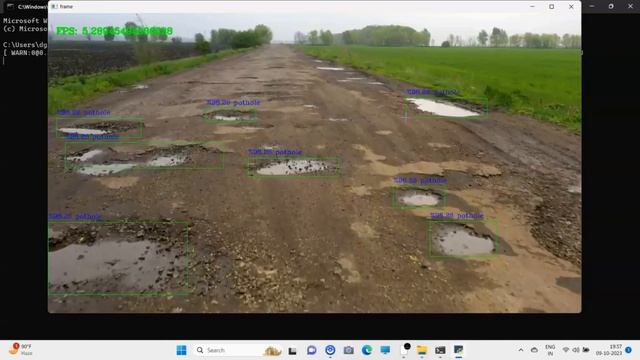Open the volume speaker tray icon
Viewport: 640px width, 360px height.
(576, 350)
